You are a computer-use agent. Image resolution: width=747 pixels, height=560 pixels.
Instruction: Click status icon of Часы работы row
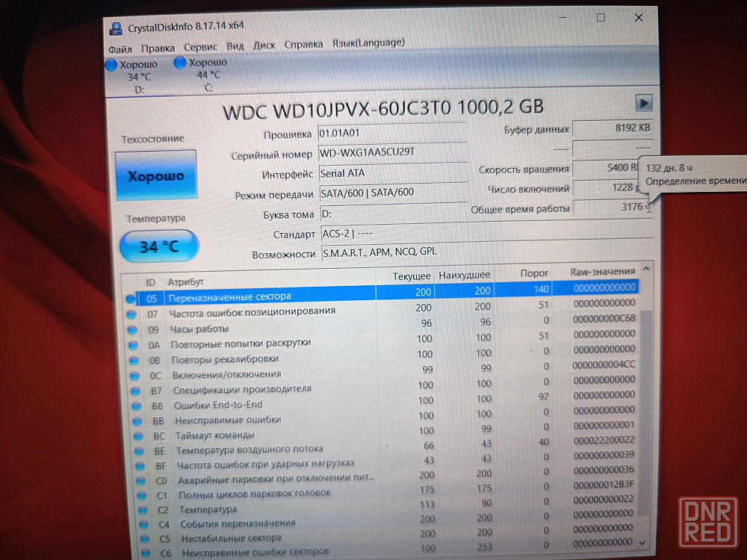pyautogui.click(x=132, y=330)
